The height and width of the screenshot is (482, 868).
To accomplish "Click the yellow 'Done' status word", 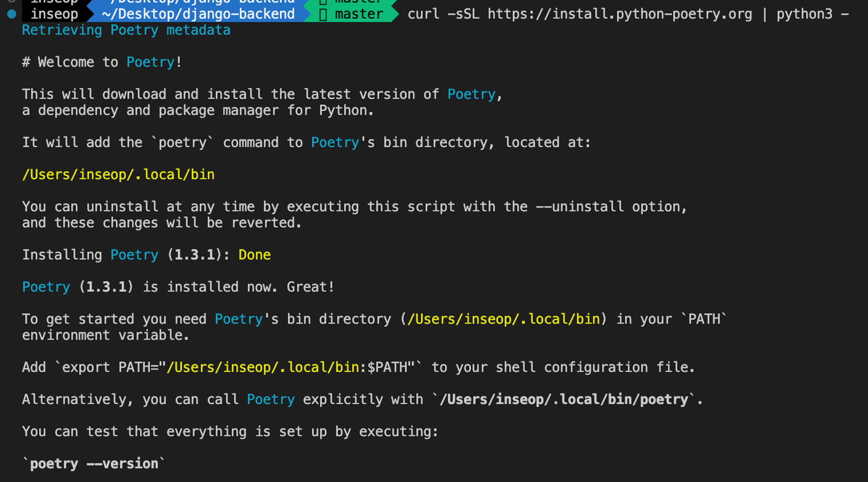I will (255, 255).
